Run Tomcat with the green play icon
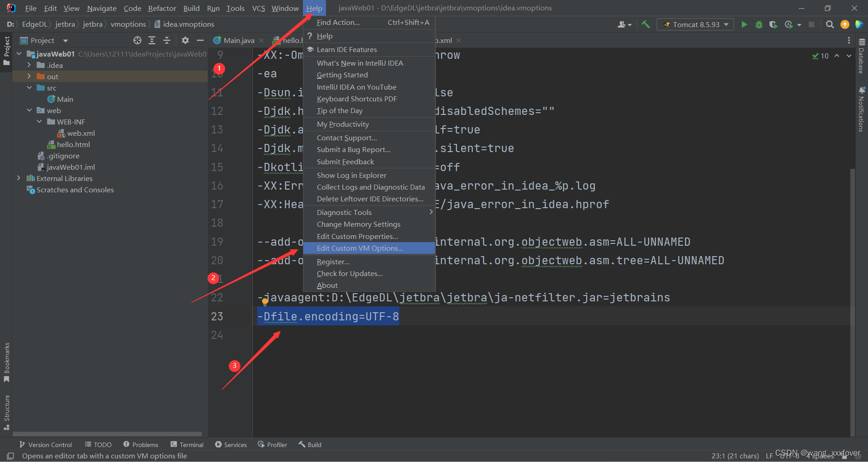The image size is (868, 462). (x=744, y=24)
